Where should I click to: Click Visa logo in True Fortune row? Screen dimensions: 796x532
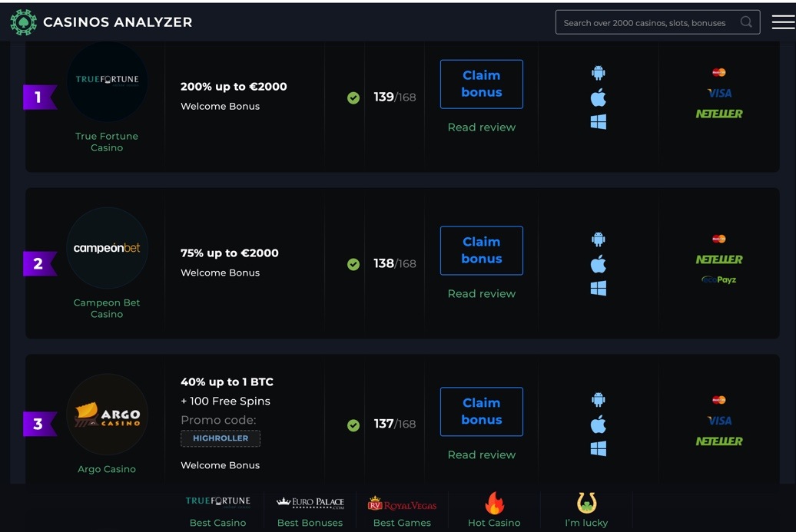coord(719,94)
